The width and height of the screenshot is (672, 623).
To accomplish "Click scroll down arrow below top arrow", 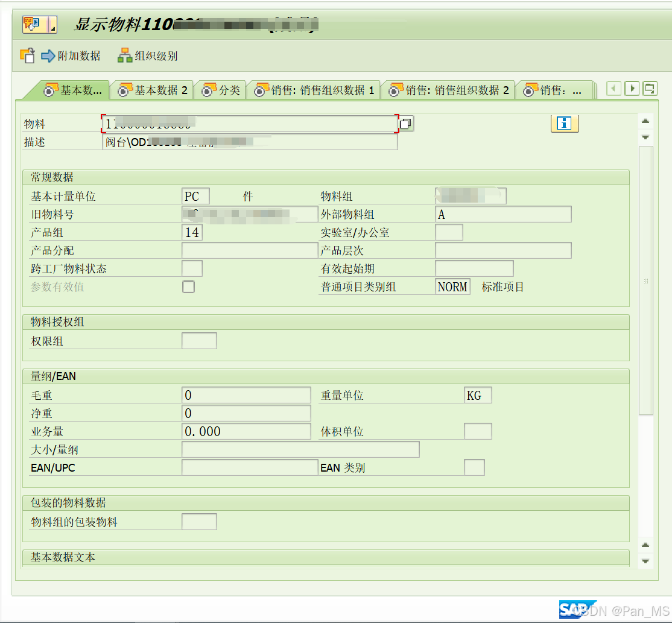I will point(645,137).
